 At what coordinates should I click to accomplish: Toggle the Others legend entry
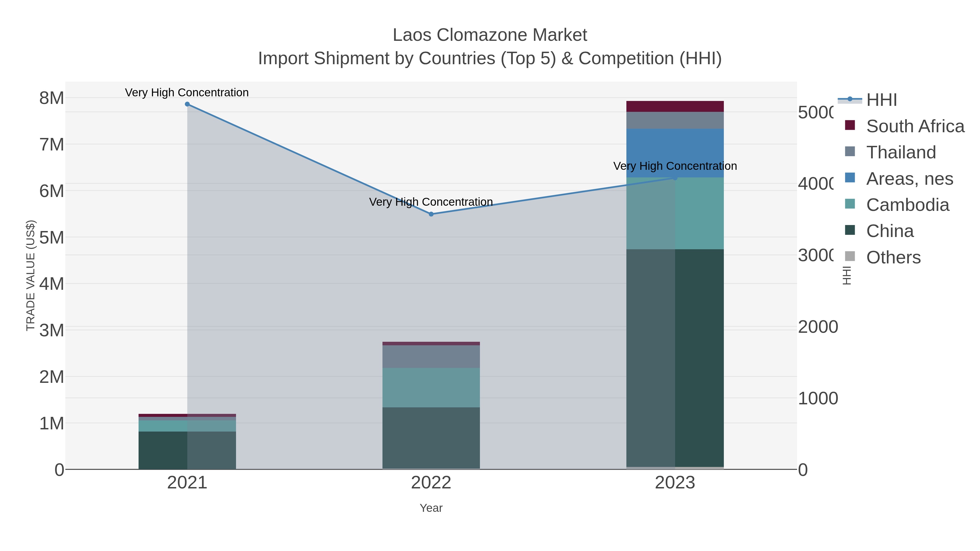[883, 257]
